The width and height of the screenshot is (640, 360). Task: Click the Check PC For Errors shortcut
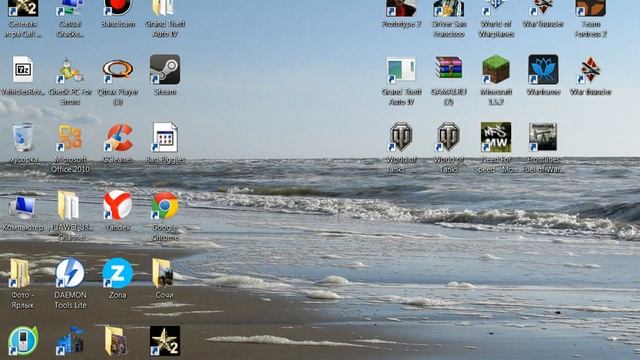click(70, 70)
